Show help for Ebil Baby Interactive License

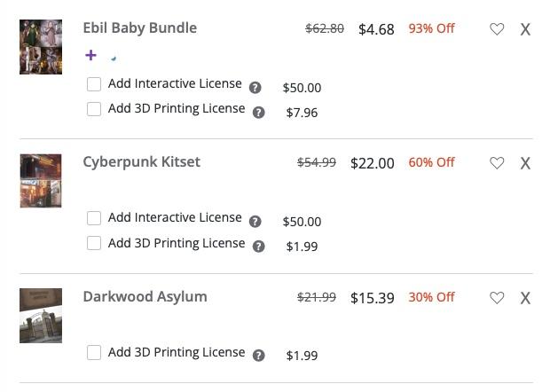click(255, 88)
